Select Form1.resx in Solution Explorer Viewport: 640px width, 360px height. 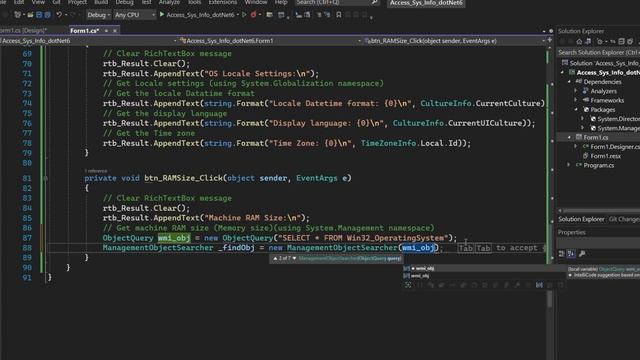pyautogui.click(x=605, y=156)
